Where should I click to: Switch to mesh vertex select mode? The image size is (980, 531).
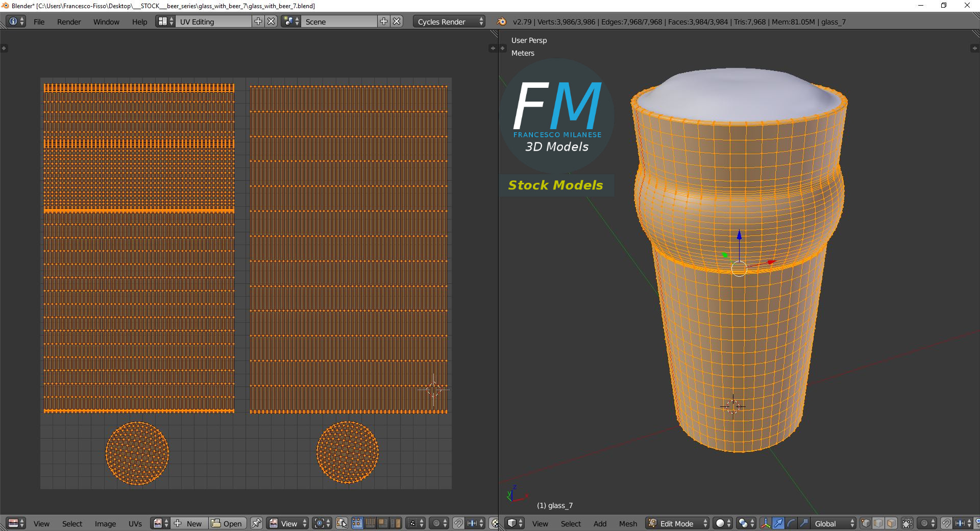pyautogui.click(x=866, y=523)
